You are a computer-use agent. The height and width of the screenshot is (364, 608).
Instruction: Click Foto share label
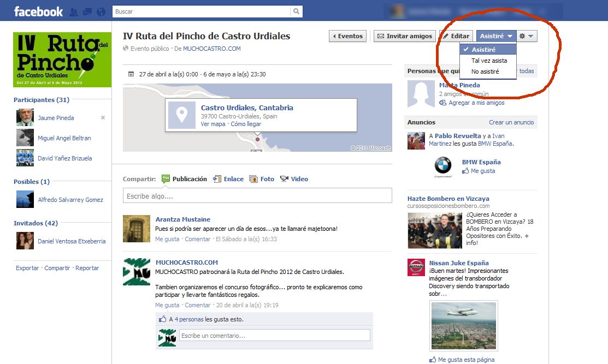[x=267, y=179]
